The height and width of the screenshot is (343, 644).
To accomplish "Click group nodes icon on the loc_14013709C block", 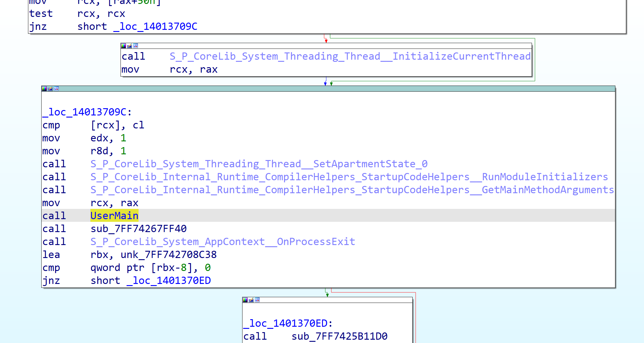I will [56, 89].
